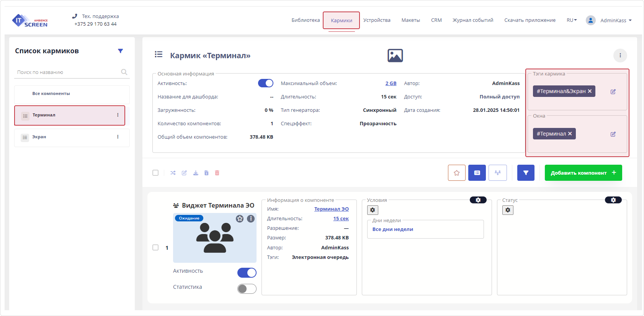Viewport: 644px width, 316px height.
Task: Edit Окна tags with pencil icon
Action: point(613,134)
